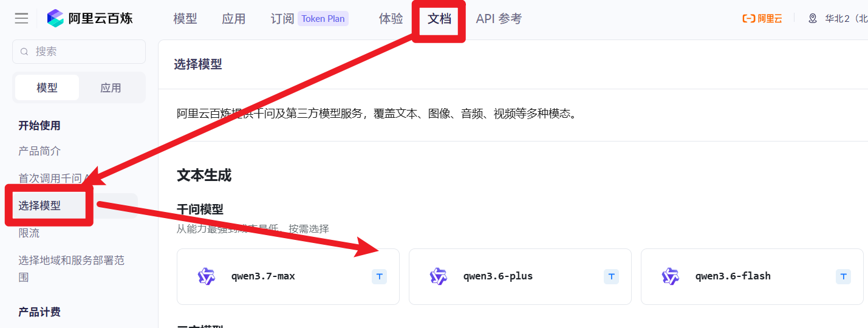The height and width of the screenshot is (328, 868).
Task: Click the 阿里云百炼 logo
Action: click(89, 18)
